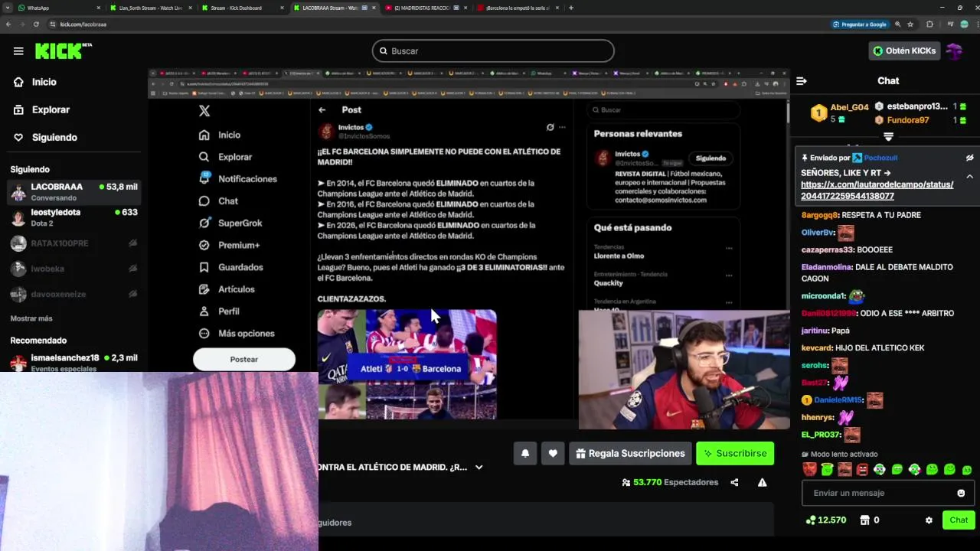Expand the stream title dropdown chevron
This screenshot has width=980, height=551.
479,467
